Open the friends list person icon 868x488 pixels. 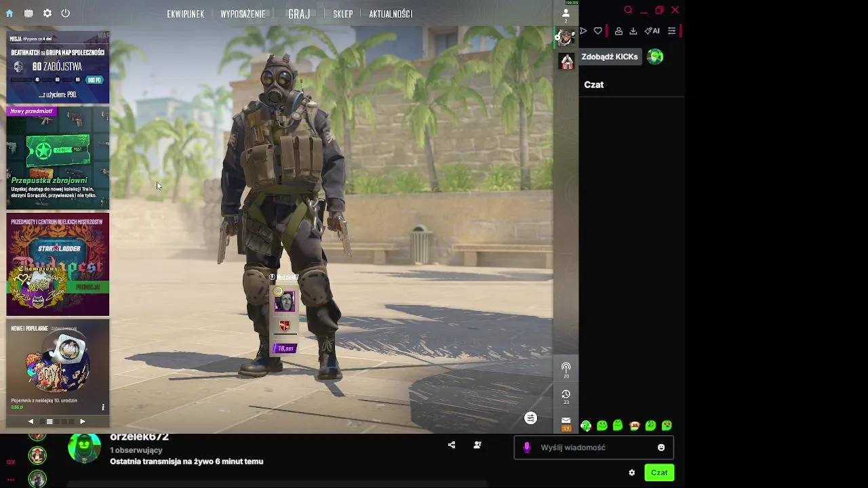pyautogui.click(x=566, y=13)
